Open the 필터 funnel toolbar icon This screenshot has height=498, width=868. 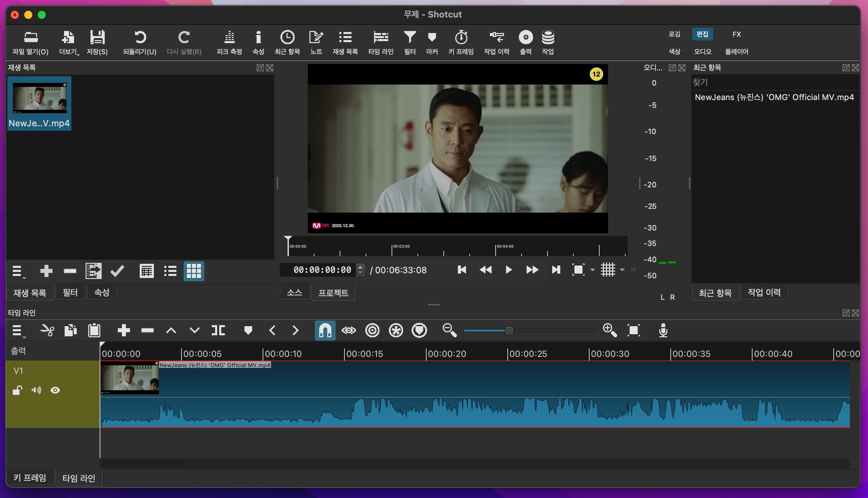coord(410,42)
